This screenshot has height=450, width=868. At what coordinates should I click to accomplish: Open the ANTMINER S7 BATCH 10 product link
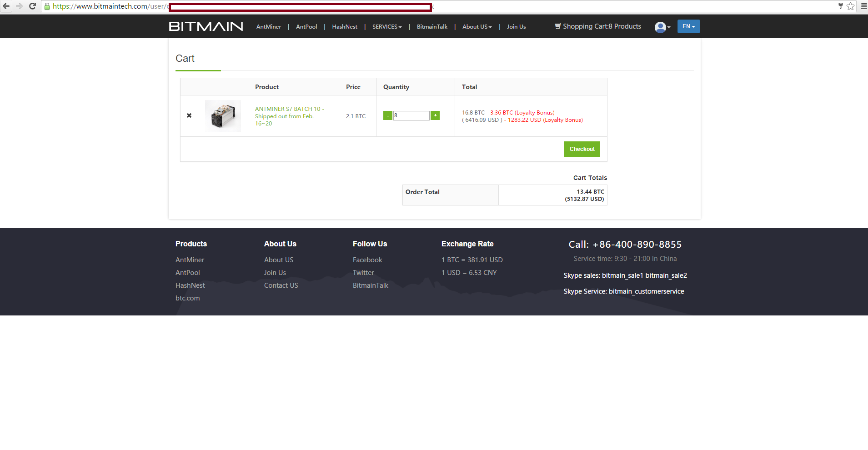pos(289,116)
